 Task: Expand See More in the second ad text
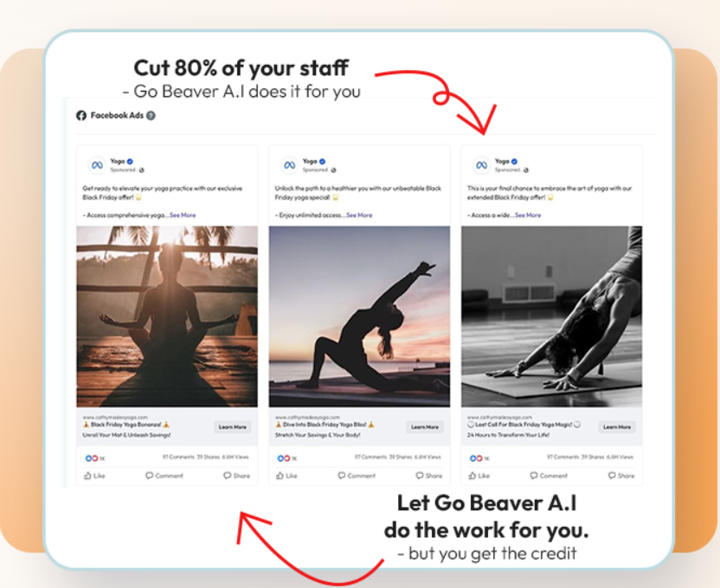click(359, 215)
